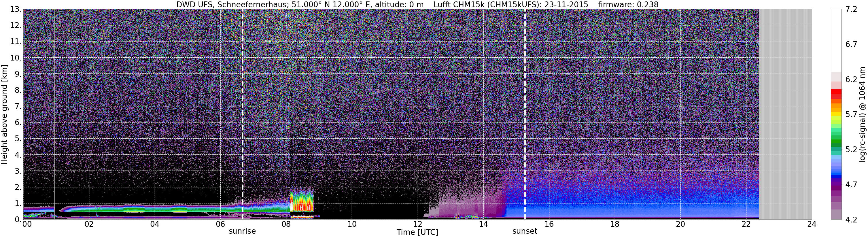Click the height axis tick "12."
868x238 pixels.
16,26
